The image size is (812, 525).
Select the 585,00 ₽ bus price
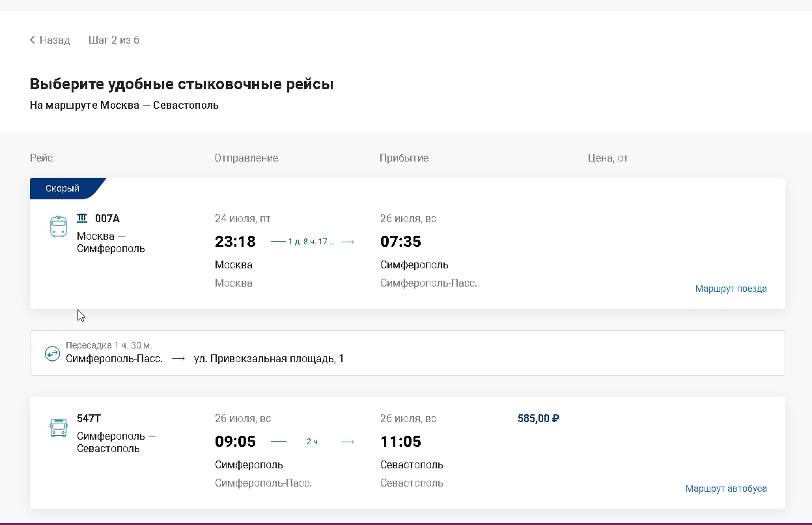pos(539,418)
